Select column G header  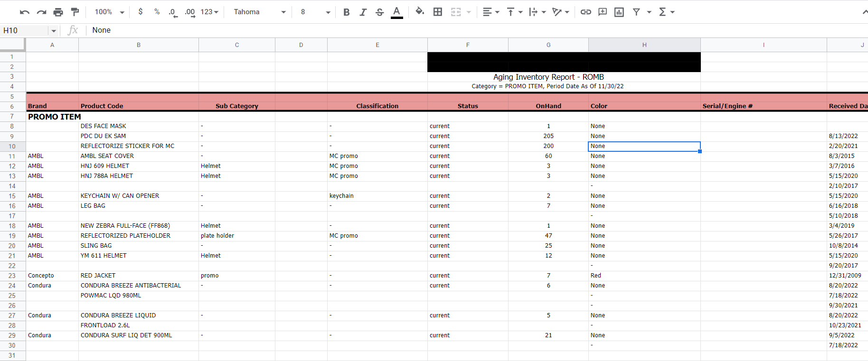pyautogui.click(x=548, y=45)
